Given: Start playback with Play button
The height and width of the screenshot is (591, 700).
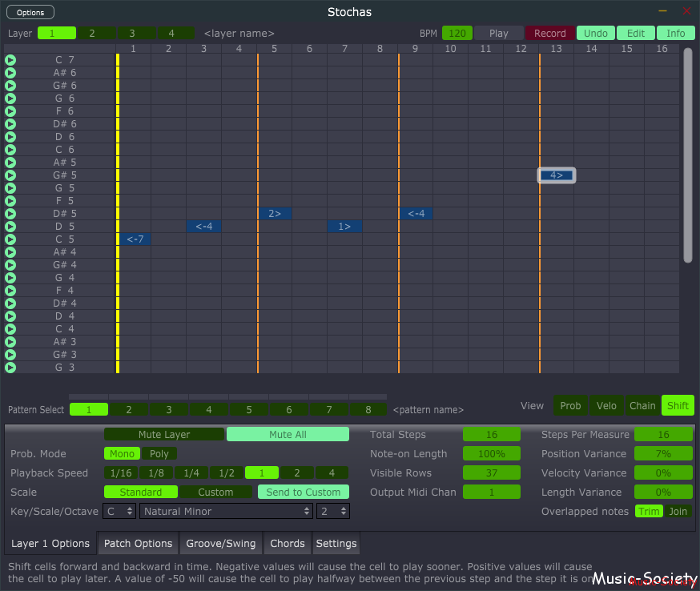Looking at the screenshot, I should [499, 34].
